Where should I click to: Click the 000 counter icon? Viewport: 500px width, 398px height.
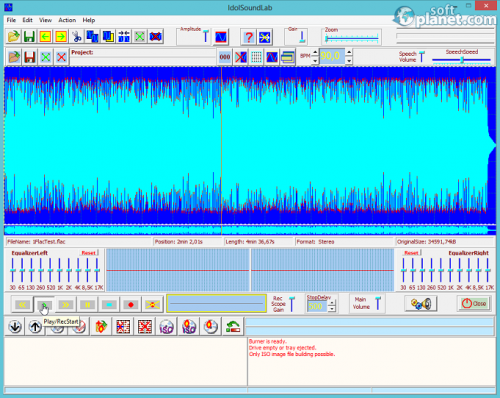tap(225, 57)
